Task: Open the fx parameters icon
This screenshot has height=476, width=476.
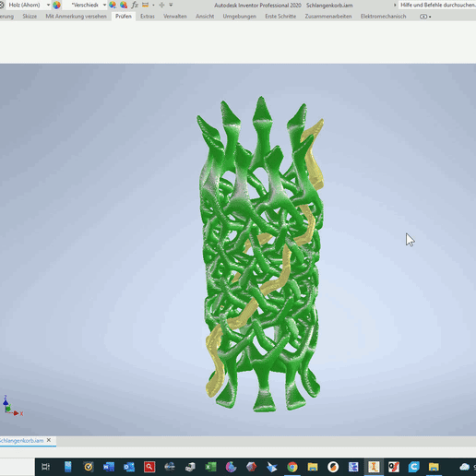Action: click(x=135, y=5)
